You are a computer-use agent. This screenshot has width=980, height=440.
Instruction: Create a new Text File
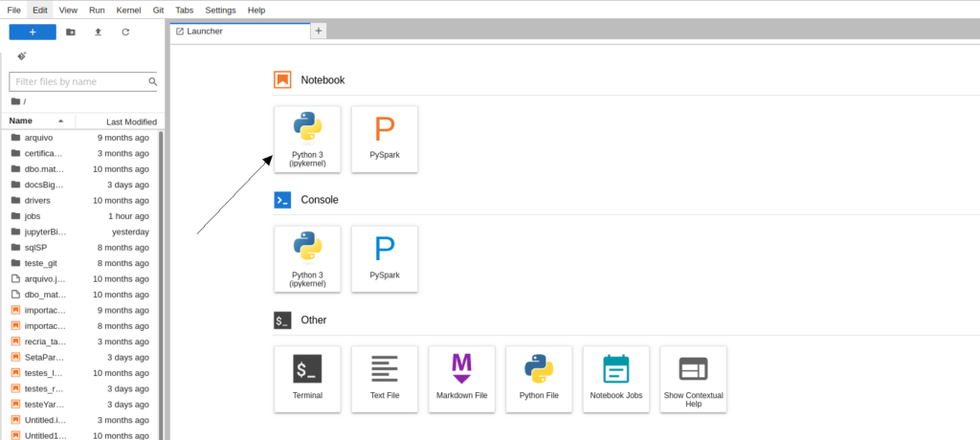[385, 379]
